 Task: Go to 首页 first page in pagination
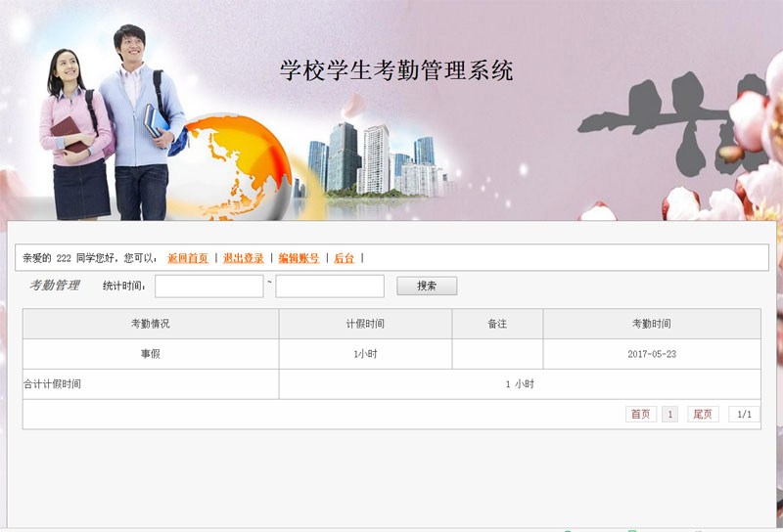[641, 415]
